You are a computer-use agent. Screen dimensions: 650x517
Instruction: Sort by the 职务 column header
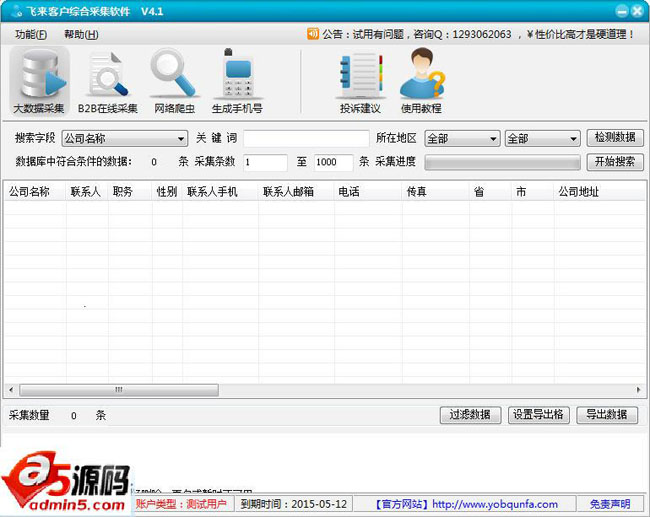point(130,192)
